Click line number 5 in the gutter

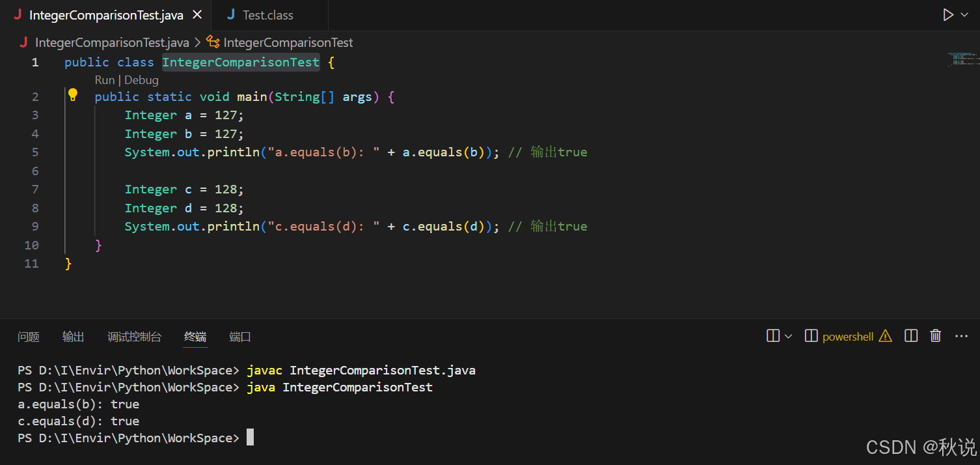[x=35, y=152]
